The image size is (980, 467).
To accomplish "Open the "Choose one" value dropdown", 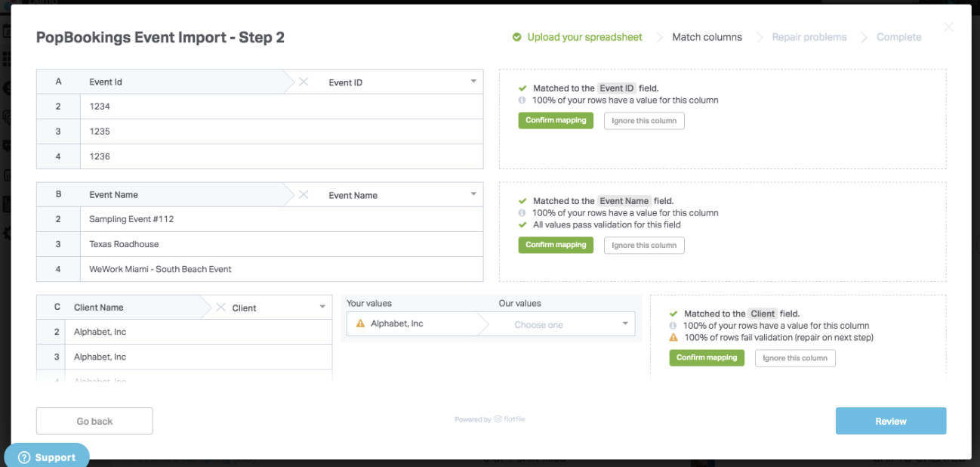I will (x=625, y=324).
